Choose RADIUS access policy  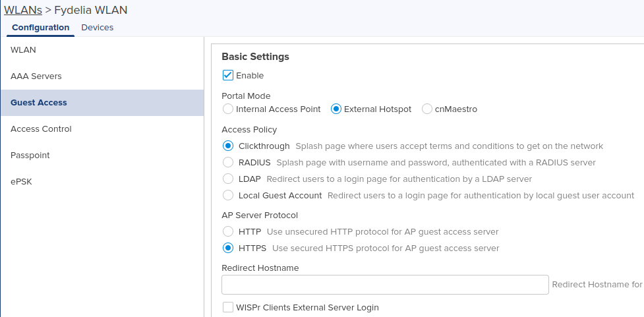click(x=228, y=162)
